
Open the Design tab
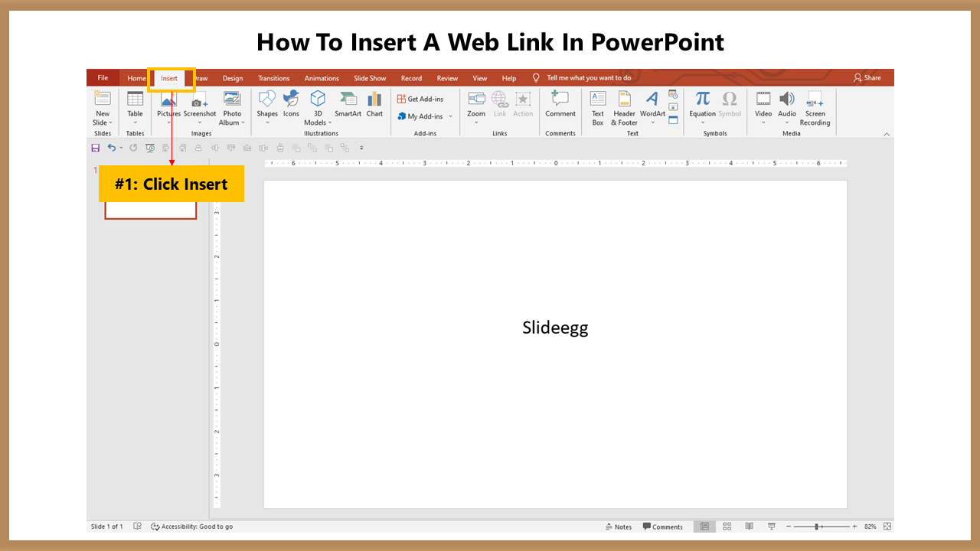[x=233, y=78]
